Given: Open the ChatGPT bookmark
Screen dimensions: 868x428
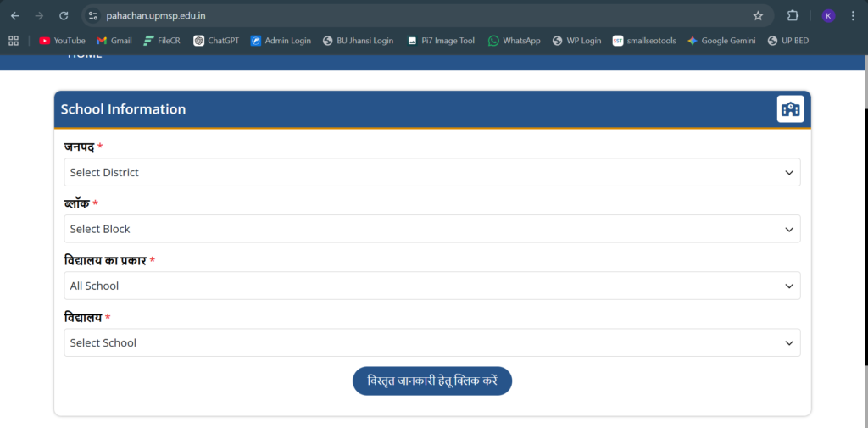Looking at the screenshot, I should (216, 41).
